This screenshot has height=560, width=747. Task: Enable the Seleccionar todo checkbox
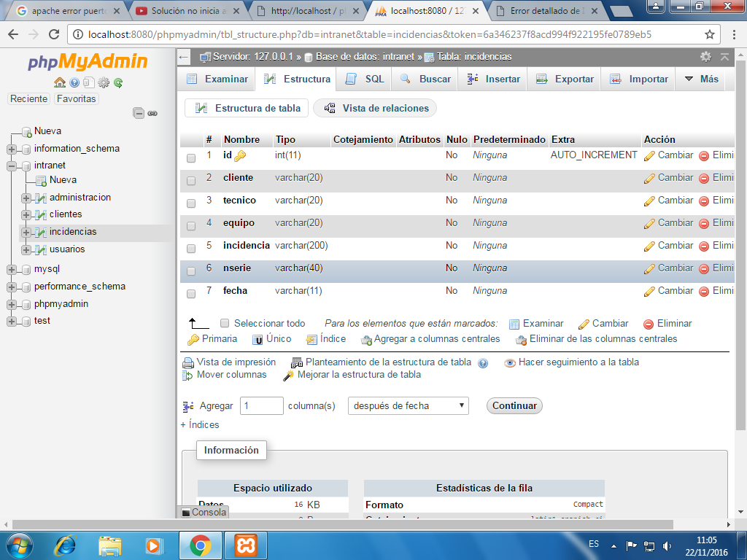225,323
